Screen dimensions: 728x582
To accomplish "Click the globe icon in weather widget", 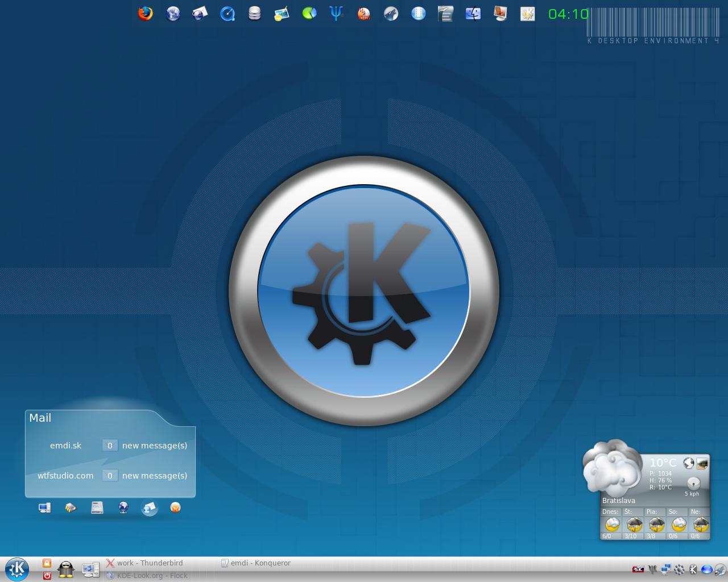I will [x=689, y=463].
